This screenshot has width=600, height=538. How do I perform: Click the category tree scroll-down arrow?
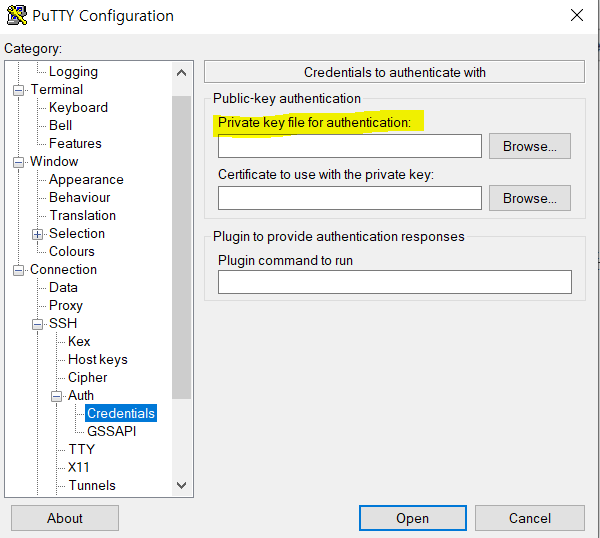pyautogui.click(x=182, y=485)
